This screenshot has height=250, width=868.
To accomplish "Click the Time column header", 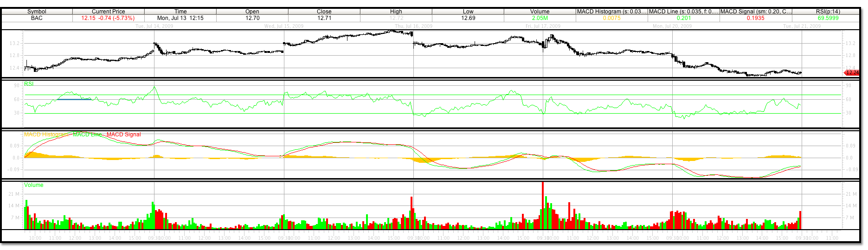I will pos(180,12).
